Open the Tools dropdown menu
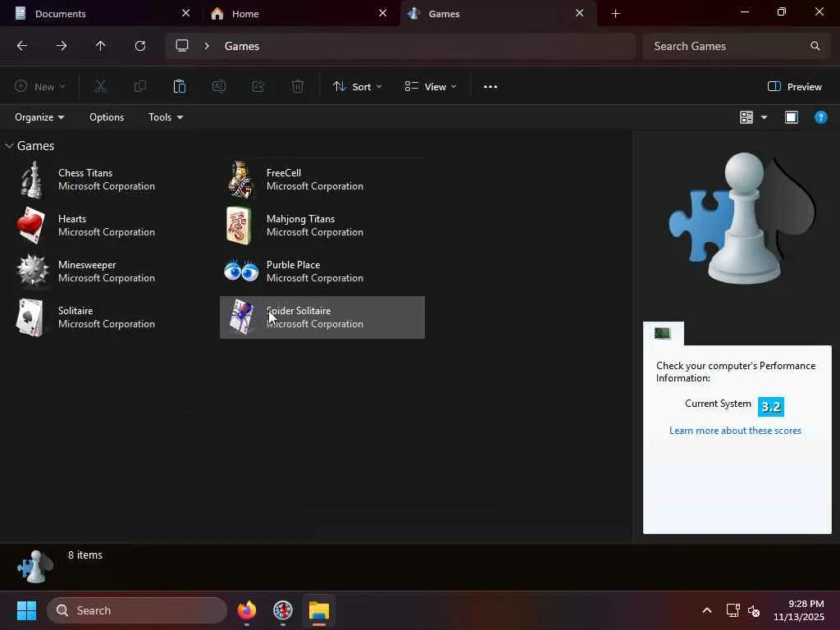This screenshot has height=630, width=840. click(166, 117)
